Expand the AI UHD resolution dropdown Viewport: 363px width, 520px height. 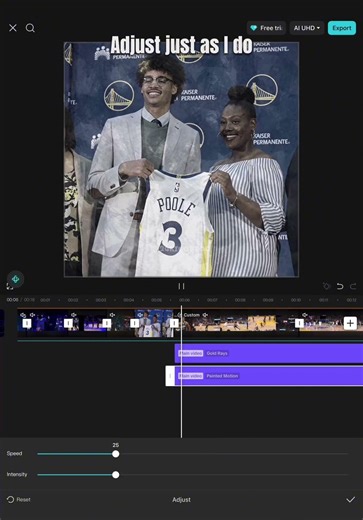(x=307, y=28)
